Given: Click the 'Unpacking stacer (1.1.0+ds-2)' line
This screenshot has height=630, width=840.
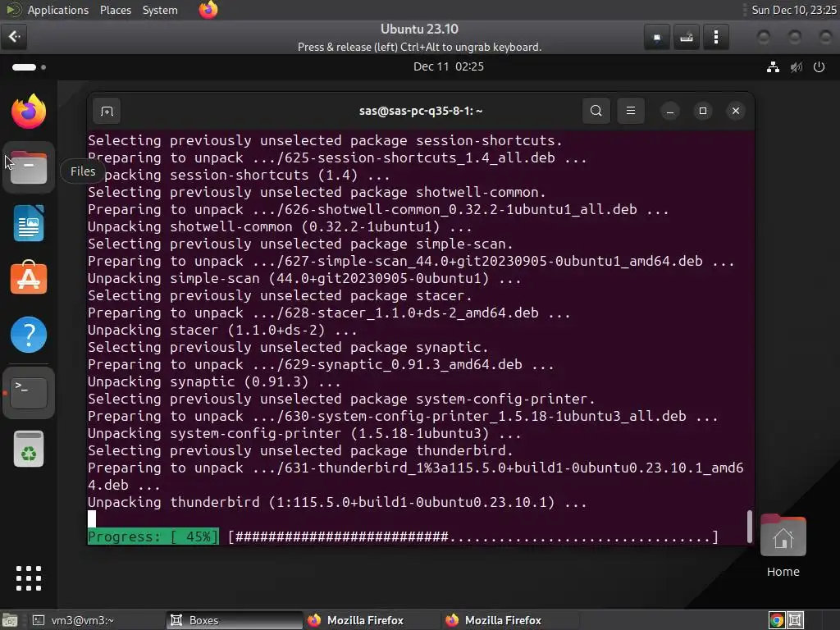Looking at the screenshot, I should coord(222,330).
